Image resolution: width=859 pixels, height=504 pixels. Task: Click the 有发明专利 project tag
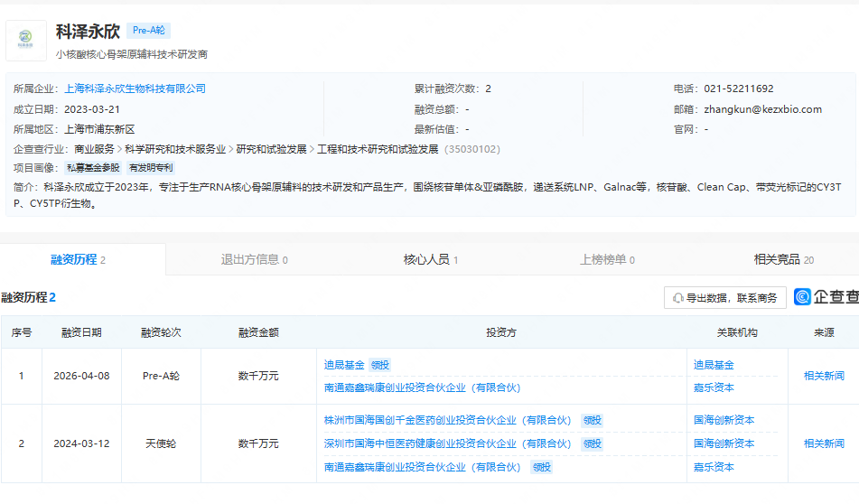151,168
